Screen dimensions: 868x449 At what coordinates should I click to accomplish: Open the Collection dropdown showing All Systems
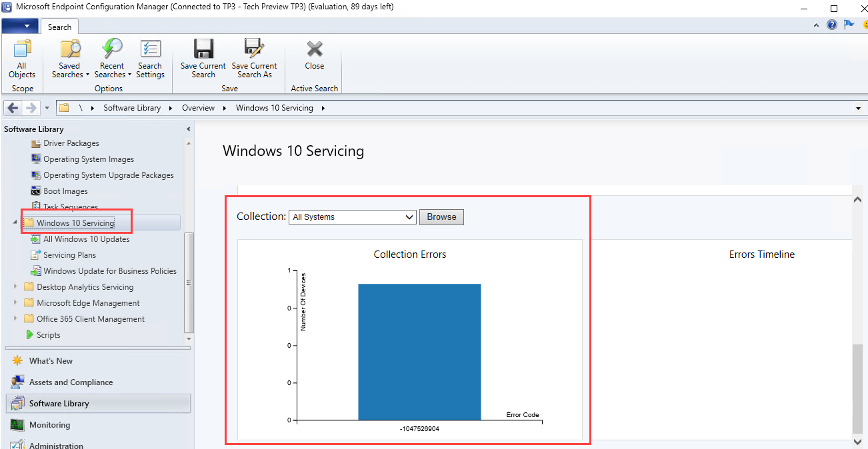(x=353, y=217)
